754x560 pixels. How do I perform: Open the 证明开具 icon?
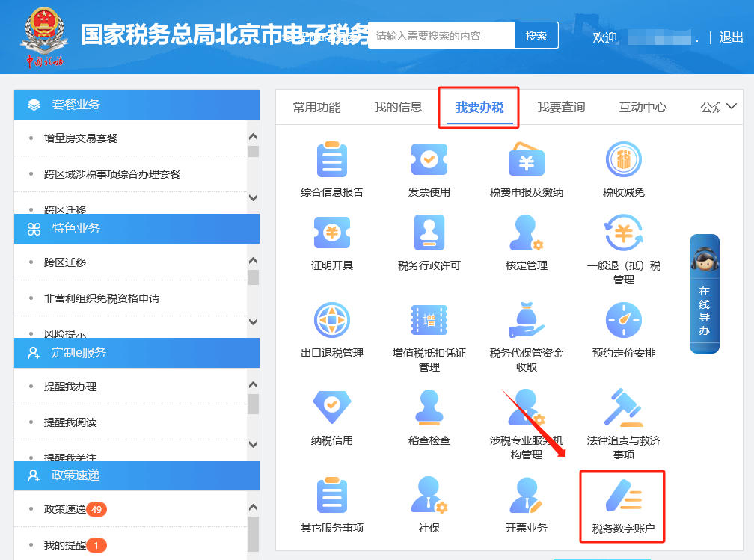click(332, 233)
